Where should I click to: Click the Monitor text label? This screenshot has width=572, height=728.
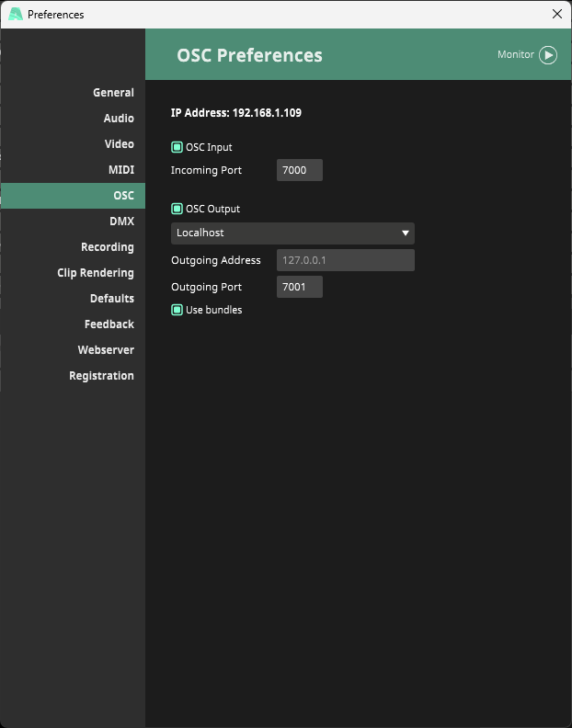click(516, 55)
